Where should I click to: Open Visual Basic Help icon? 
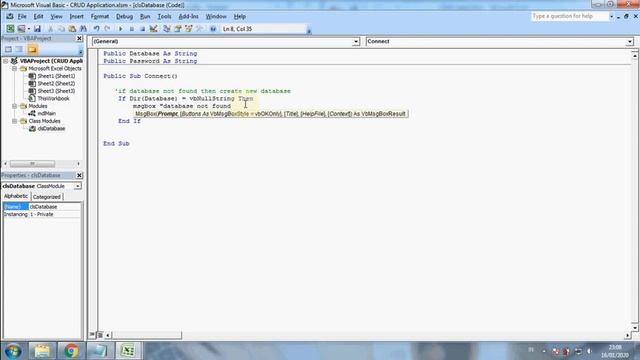click(x=213, y=29)
